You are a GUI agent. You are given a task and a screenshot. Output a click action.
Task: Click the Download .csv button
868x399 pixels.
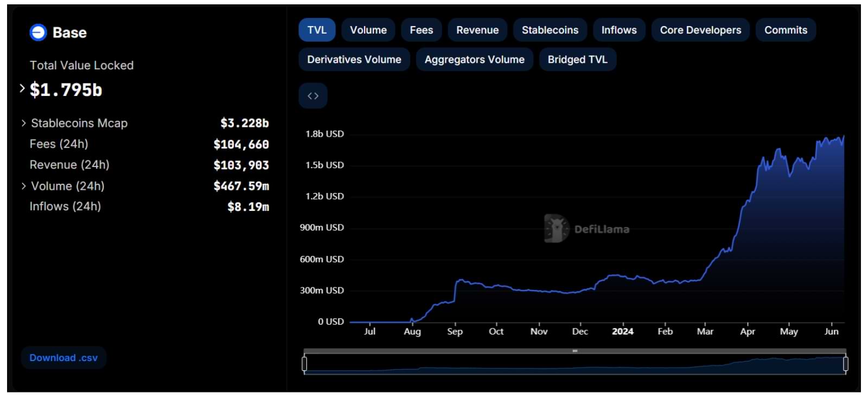pos(63,358)
